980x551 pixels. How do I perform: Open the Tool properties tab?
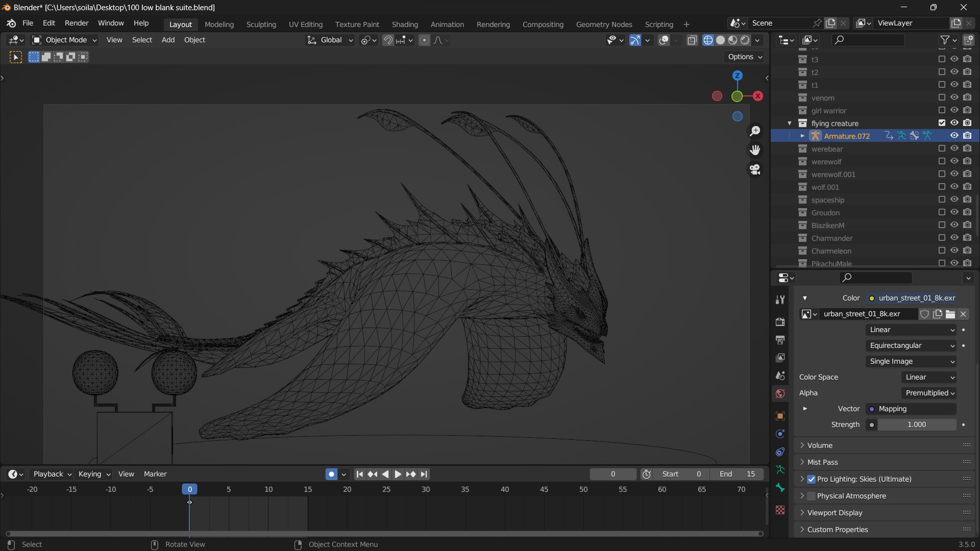tap(780, 300)
